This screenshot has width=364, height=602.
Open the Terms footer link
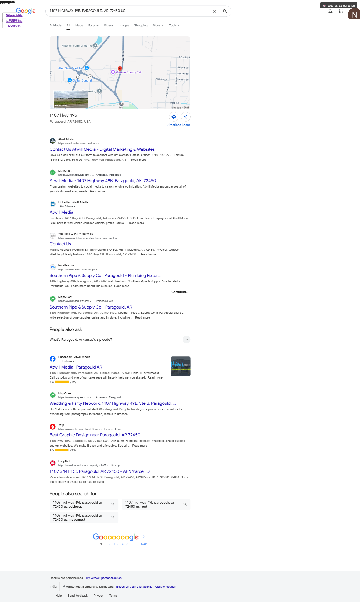[x=113, y=596]
